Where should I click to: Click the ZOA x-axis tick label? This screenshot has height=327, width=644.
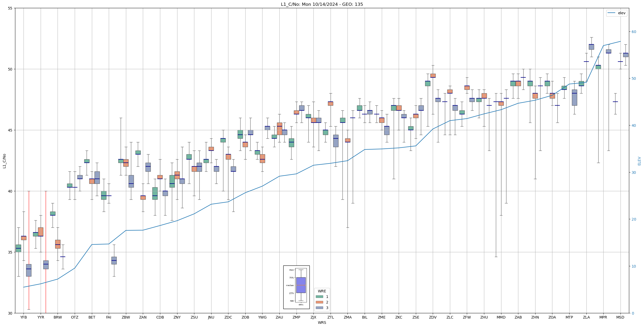point(552,317)
